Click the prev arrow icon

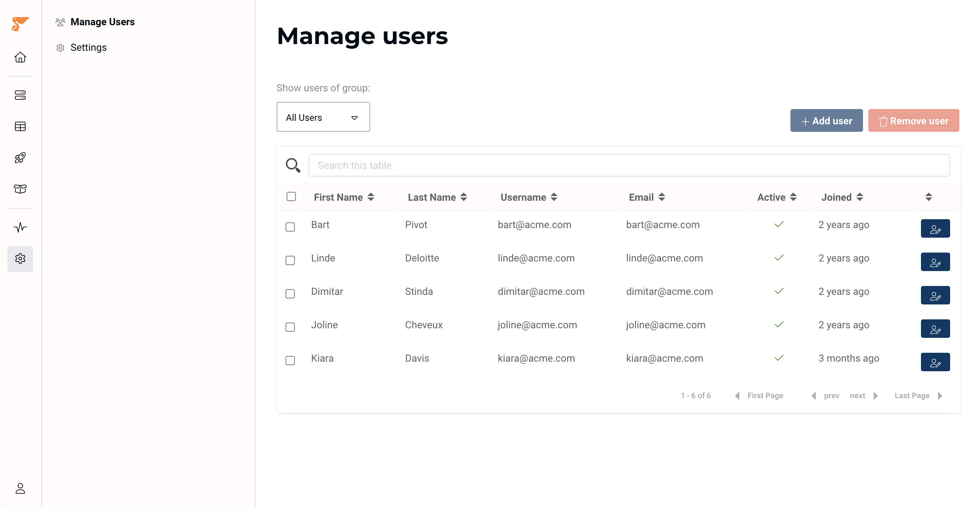pos(813,395)
